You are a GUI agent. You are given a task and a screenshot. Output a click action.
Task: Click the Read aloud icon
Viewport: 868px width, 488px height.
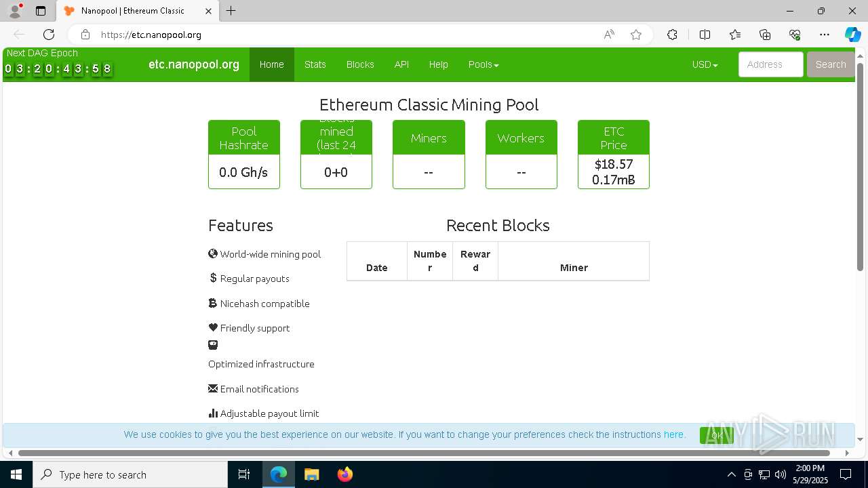point(609,35)
